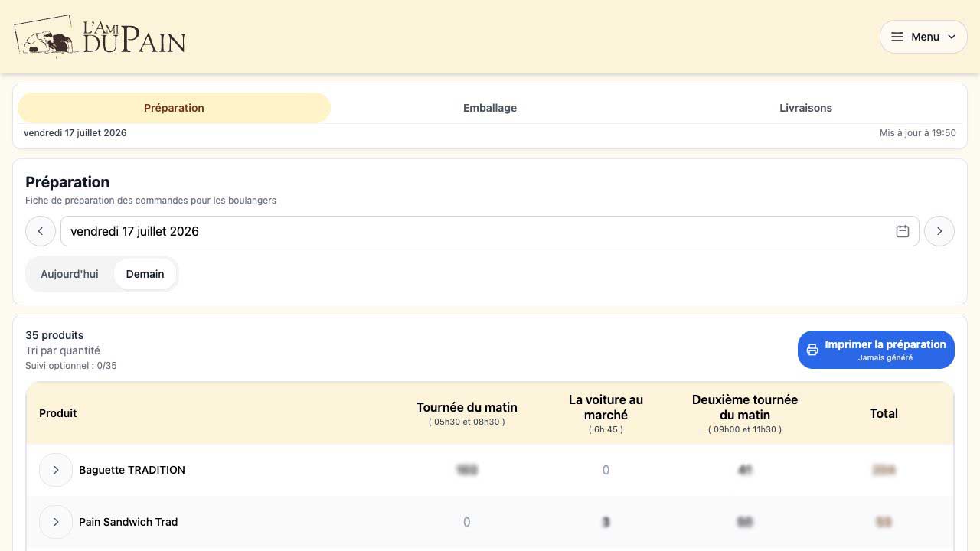Go to the previous day with left arrow

coord(41,231)
